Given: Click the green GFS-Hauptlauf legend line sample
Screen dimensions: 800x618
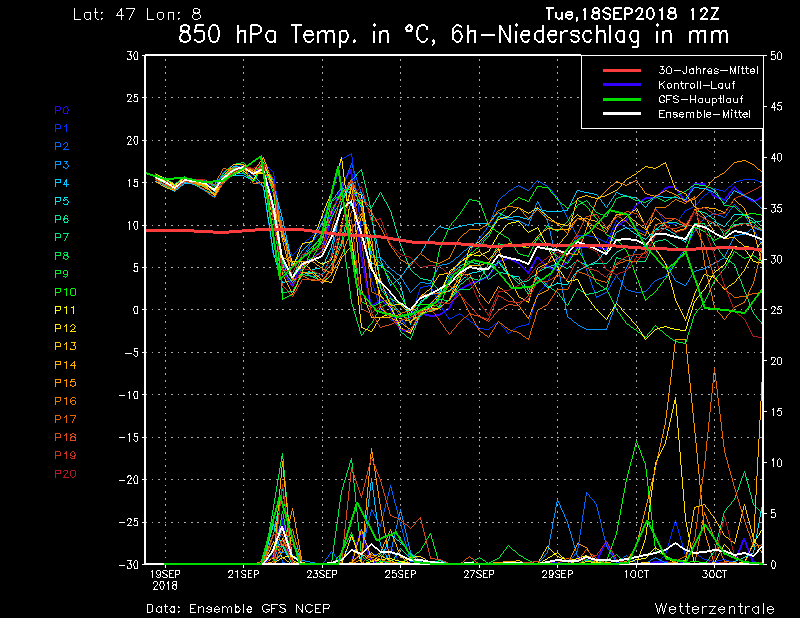Looking at the screenshot, I should (x=621, y=99).
